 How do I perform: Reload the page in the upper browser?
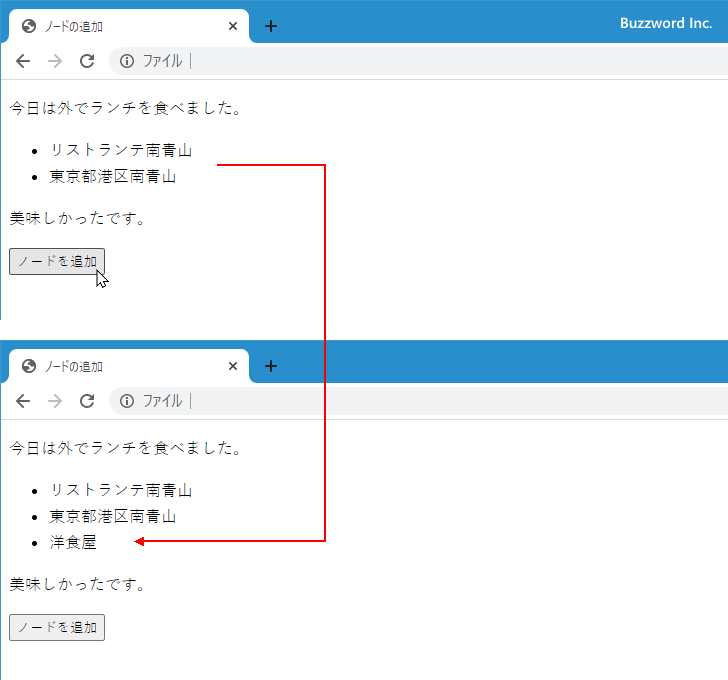pyautogui.click(x=87, y=61)
